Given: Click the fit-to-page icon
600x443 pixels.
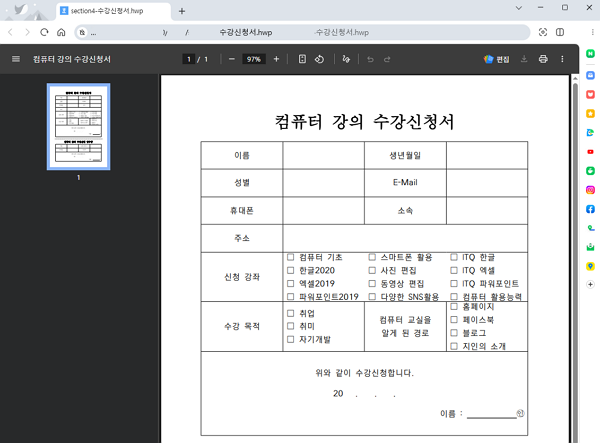Looking at the screenshot, I should [x=302, y=59].
